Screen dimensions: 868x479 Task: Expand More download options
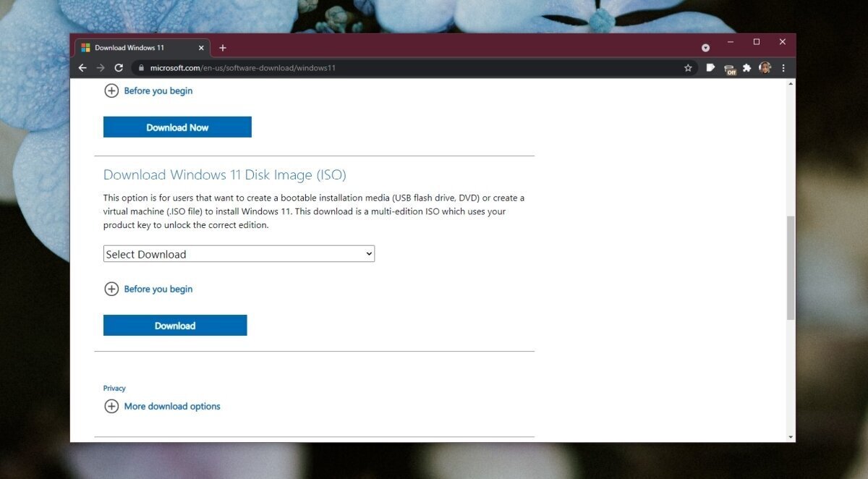tap(162, 406)
